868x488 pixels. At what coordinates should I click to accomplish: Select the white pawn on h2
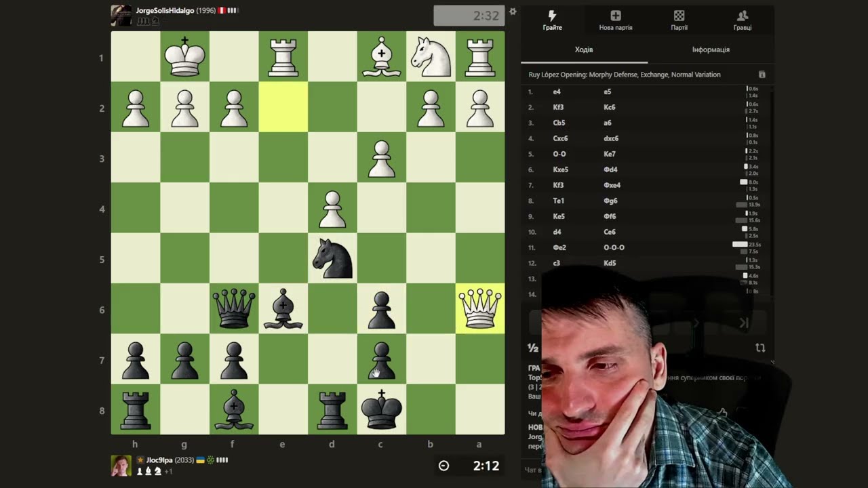point(136,108)
